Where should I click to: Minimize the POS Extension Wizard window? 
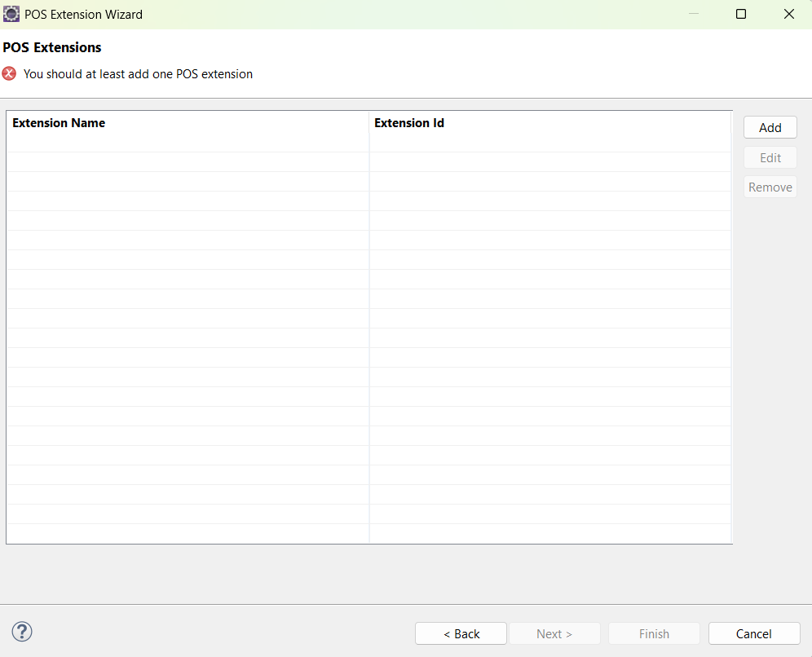point(693,14)
